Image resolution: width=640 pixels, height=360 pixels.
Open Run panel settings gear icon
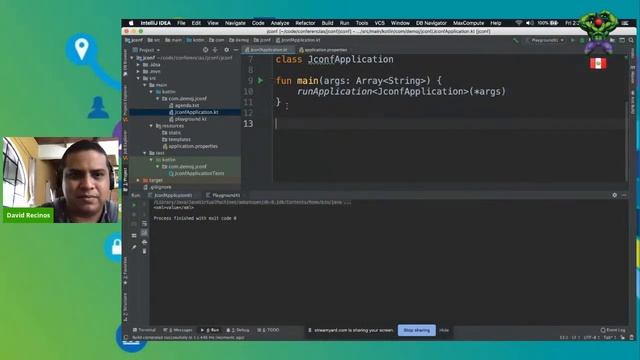click(x=615, y=196)
